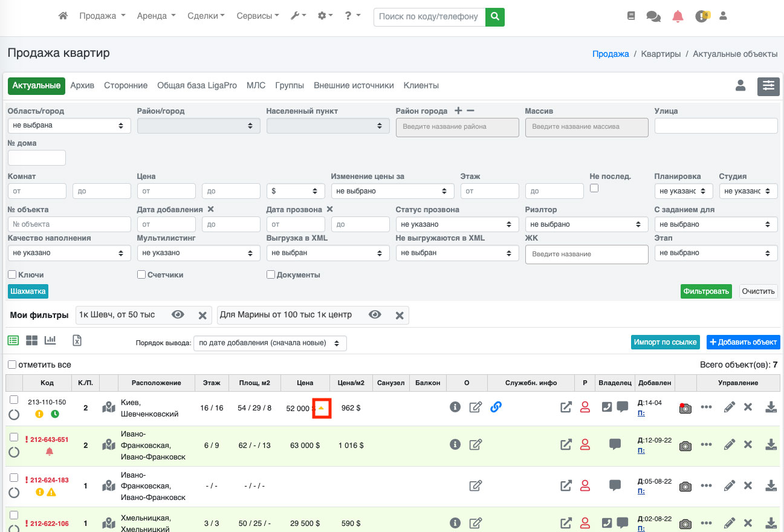Expand the Порядок вывода sort dropdown
The height and width of the screenshot is (532, 784).
(x=270, y=343)
